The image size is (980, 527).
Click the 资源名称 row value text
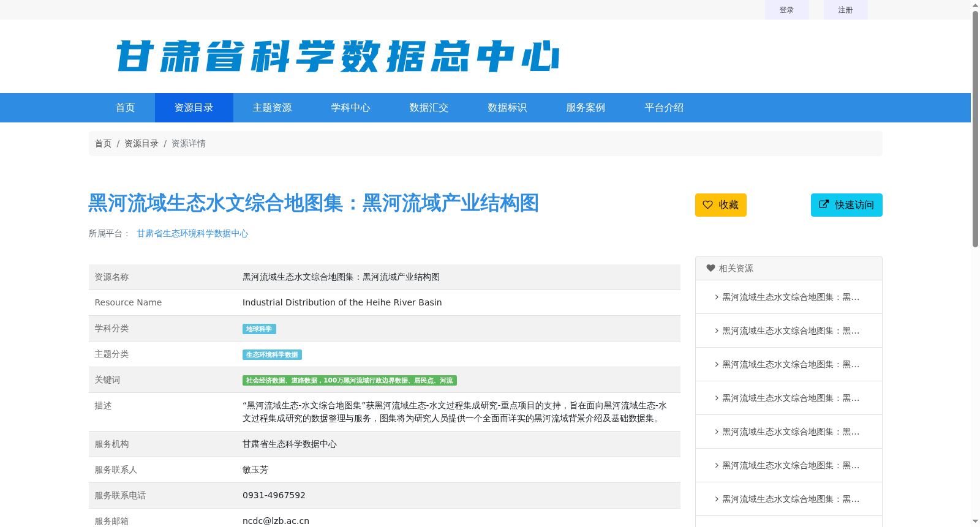point(341,277)
